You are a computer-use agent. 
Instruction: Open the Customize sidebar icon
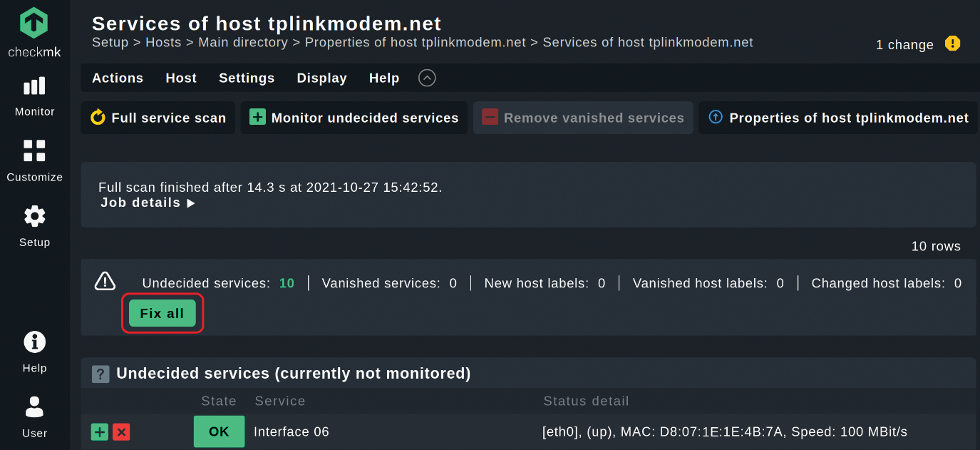[x=34, y=150]
